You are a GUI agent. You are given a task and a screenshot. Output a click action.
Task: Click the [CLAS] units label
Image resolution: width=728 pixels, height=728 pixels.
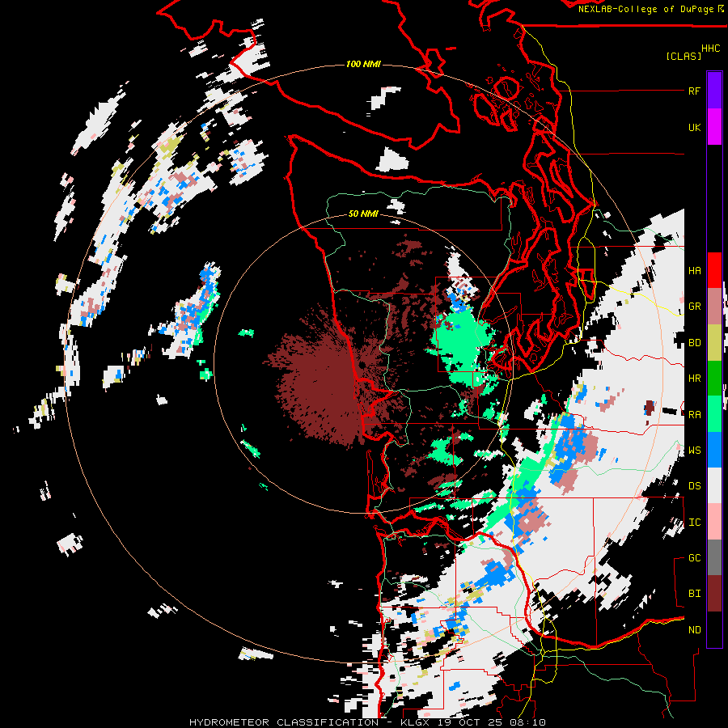pos(684,56)
